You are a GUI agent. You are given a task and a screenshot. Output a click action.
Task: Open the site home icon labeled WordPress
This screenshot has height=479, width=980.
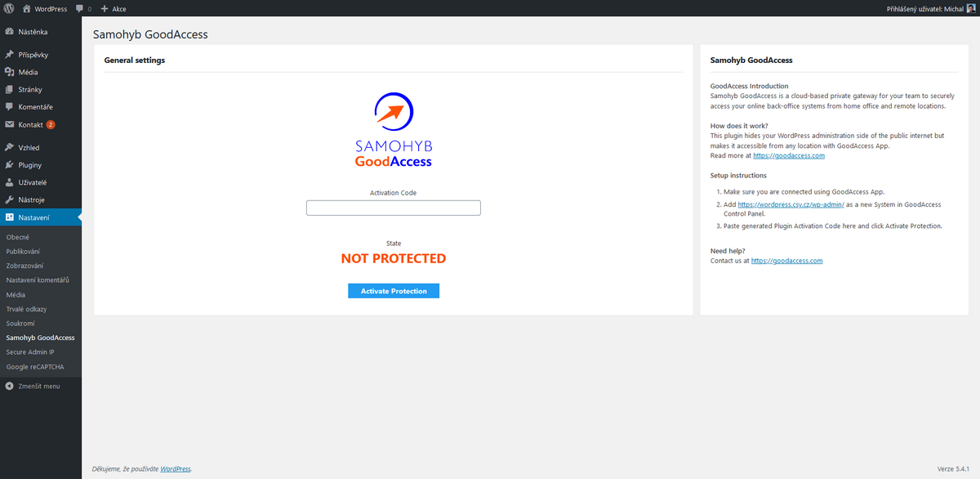(27, 8)
